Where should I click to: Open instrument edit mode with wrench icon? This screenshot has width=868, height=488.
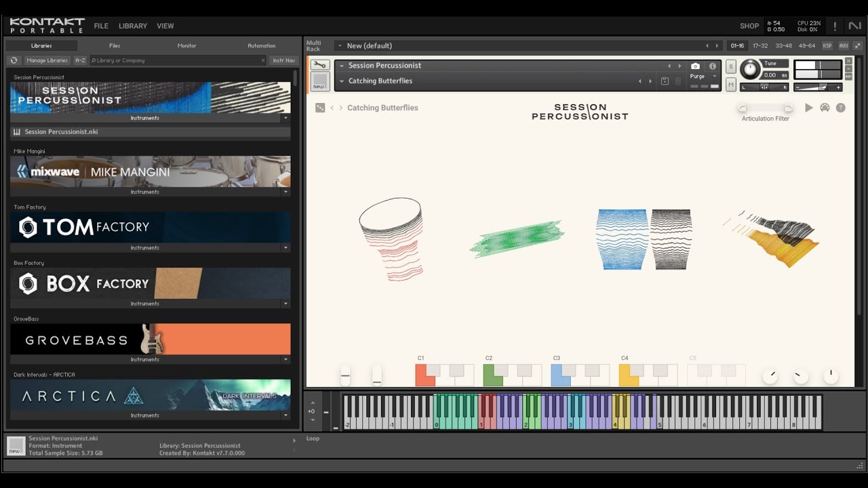(319, 65)
